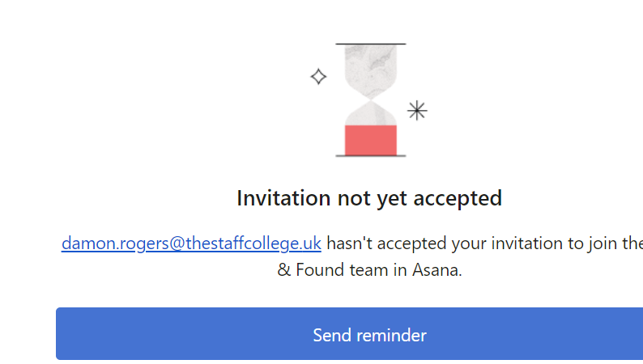Click the hourglass top horizontal bar

click(371, 44)
